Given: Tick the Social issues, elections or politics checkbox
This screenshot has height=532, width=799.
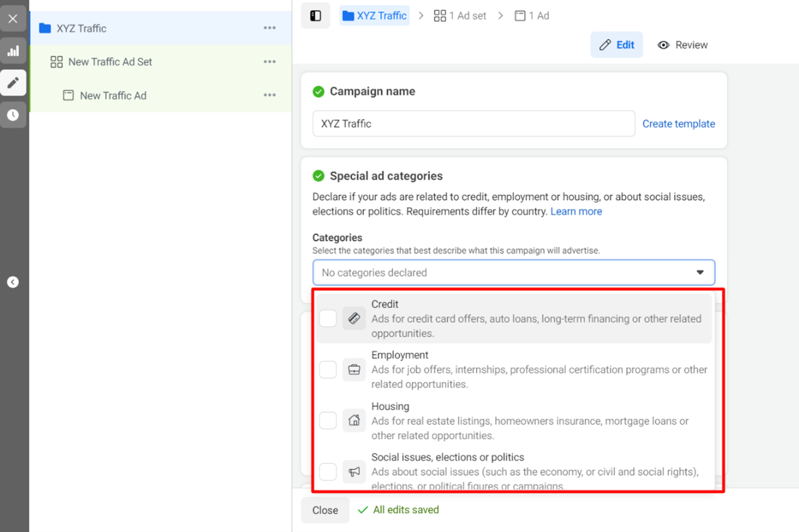Looking at the screenshot, I should [328, 472].
